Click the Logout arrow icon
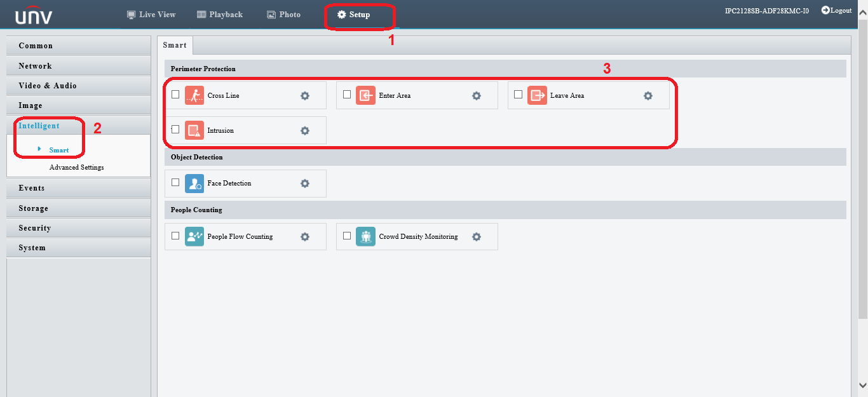 [825, 10]
